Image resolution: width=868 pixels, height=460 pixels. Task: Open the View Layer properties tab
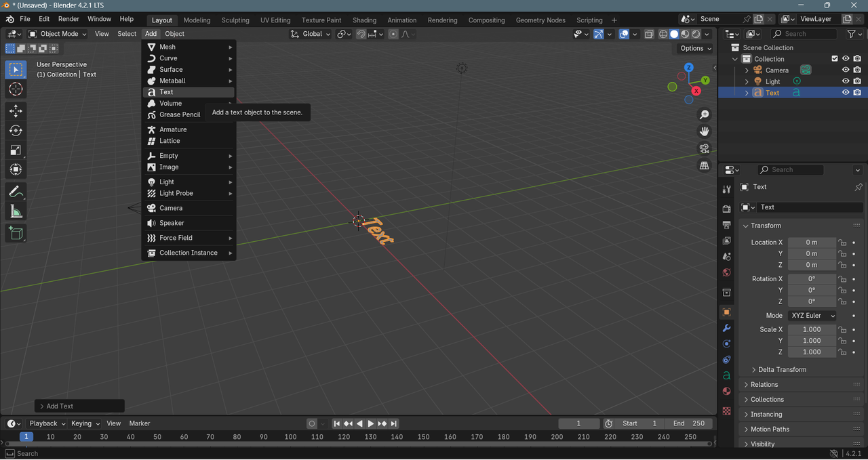point(726,241)
